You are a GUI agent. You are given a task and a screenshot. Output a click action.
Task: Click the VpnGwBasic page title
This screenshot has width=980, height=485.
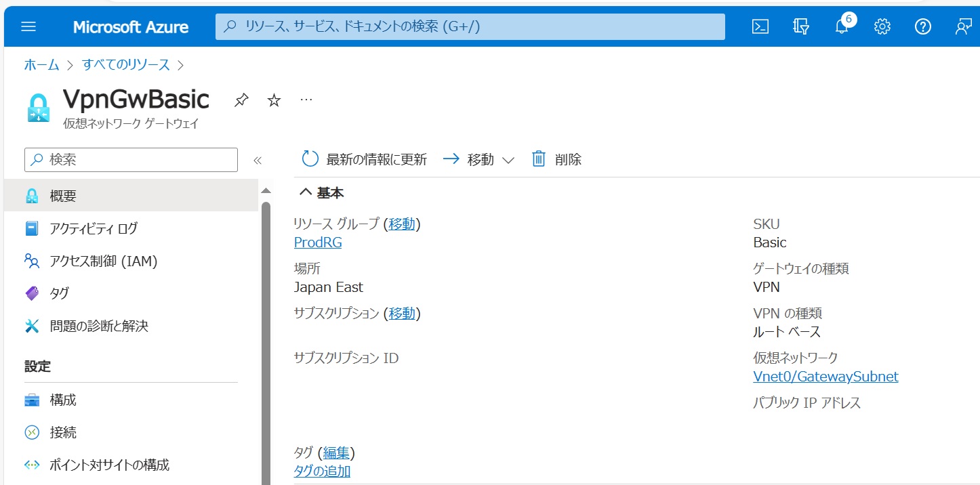pyautogui.click(x=136, y=100)
